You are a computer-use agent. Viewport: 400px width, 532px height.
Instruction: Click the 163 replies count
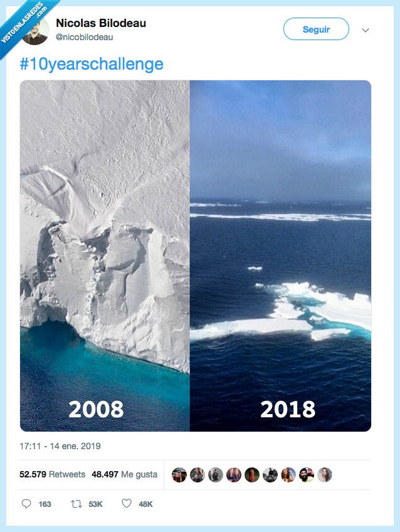[x=45, y=504]
